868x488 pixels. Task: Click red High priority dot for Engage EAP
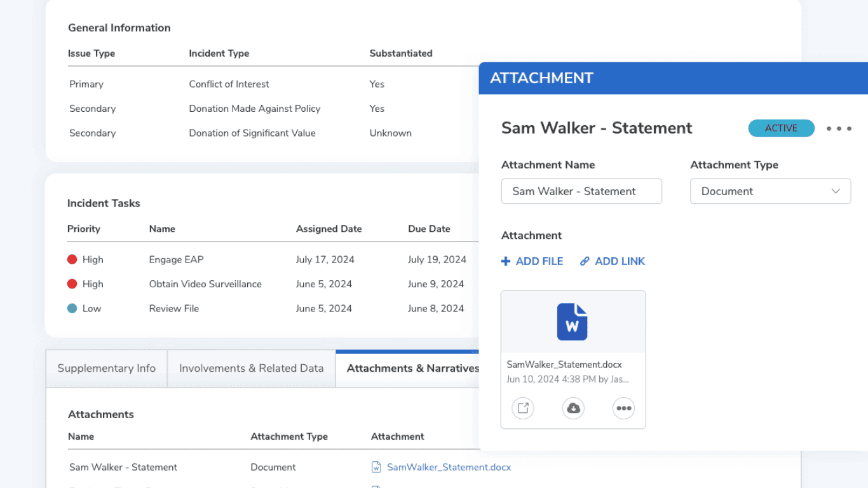point(72,259)
